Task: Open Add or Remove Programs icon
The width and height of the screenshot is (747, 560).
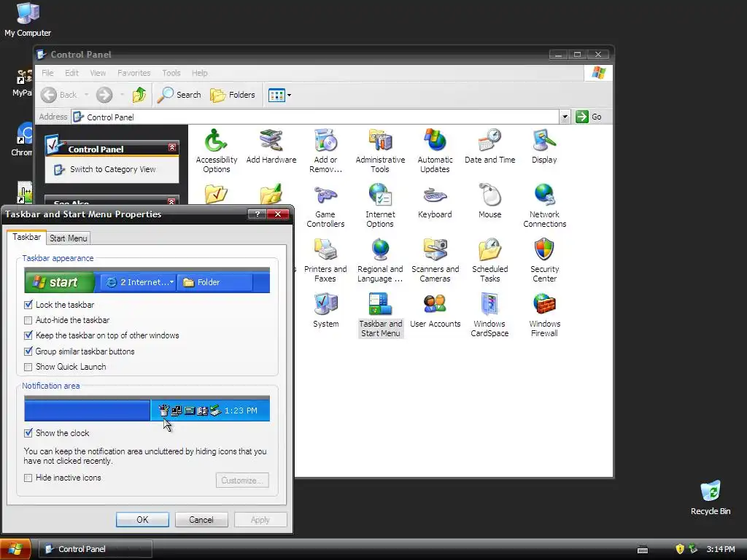Action: (325, 150)
